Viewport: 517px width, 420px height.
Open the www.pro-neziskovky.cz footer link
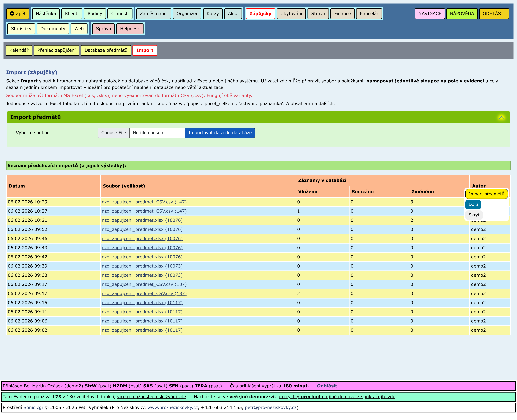click(x=172, y=407)
